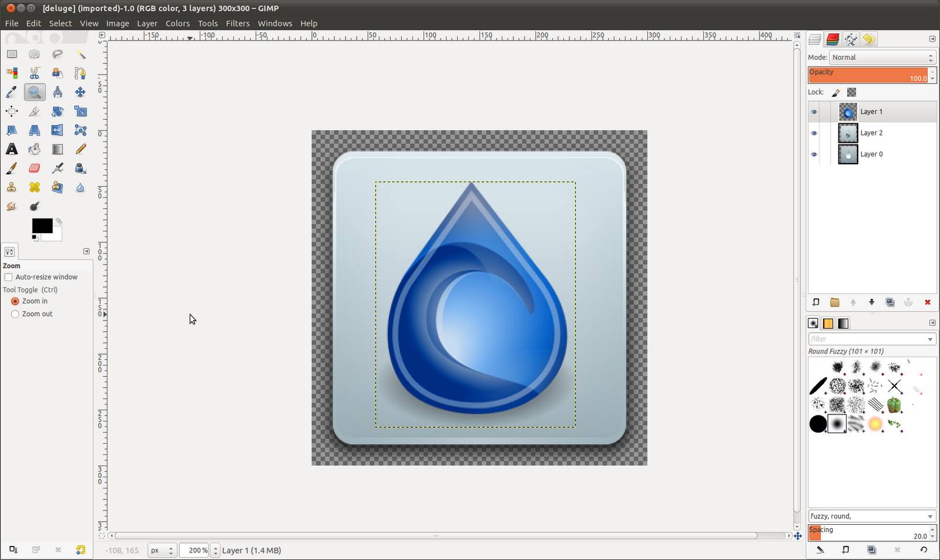Toggle the Lock pixels paintbrush button

pyautogui.click(x=836, y=92)
